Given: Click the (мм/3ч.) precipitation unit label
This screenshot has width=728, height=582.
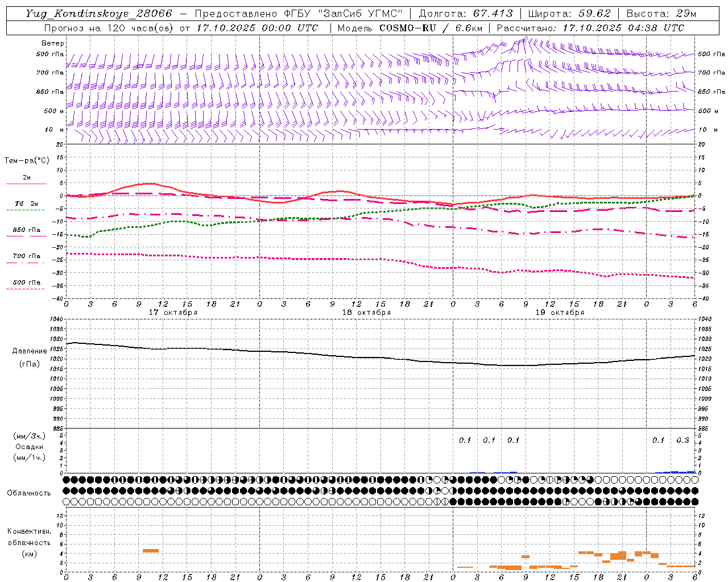Looking at the screenshot, I should 30,436.
